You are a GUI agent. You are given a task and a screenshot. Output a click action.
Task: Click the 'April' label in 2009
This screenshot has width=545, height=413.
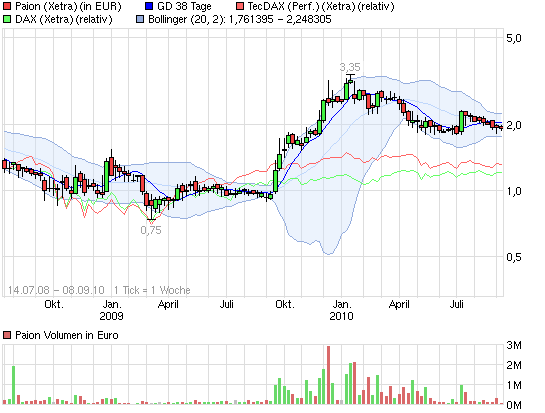click(168, 305)
